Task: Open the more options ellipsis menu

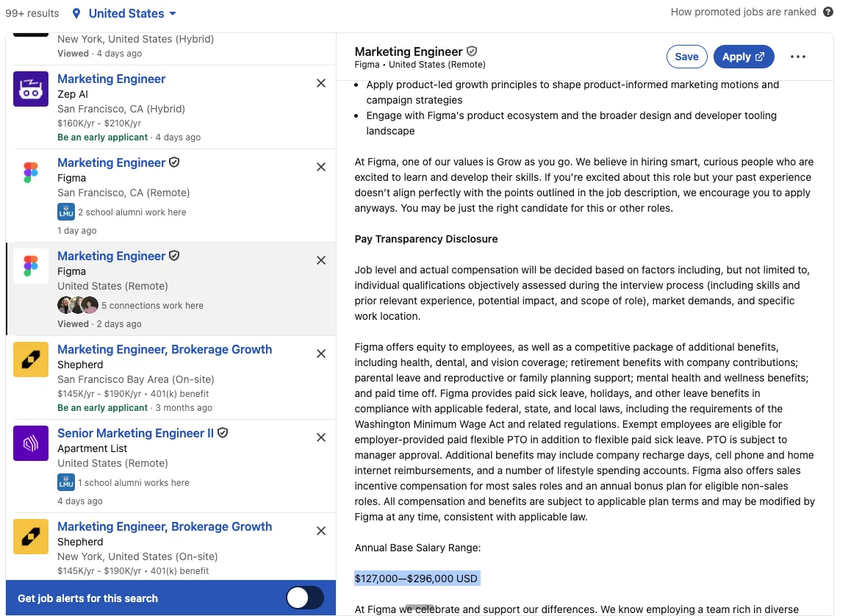Action: [x=797, y=57]
